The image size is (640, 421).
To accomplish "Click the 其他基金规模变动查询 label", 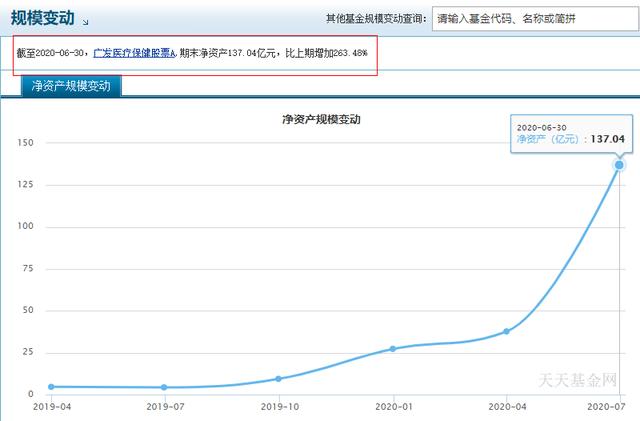I will tap(376, 19).
